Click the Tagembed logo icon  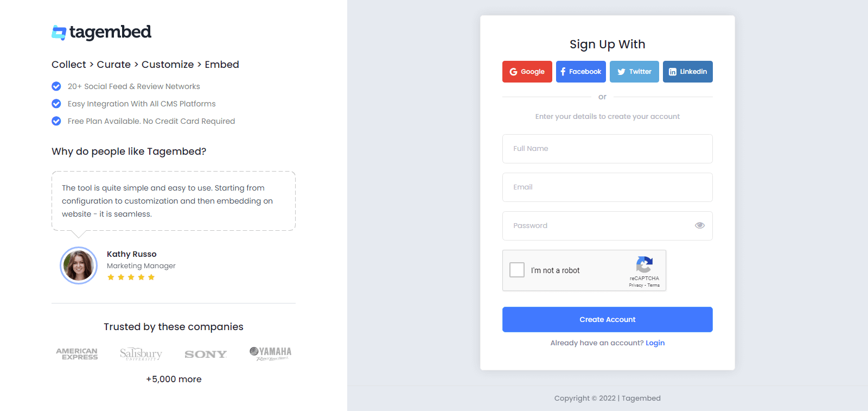58,33
